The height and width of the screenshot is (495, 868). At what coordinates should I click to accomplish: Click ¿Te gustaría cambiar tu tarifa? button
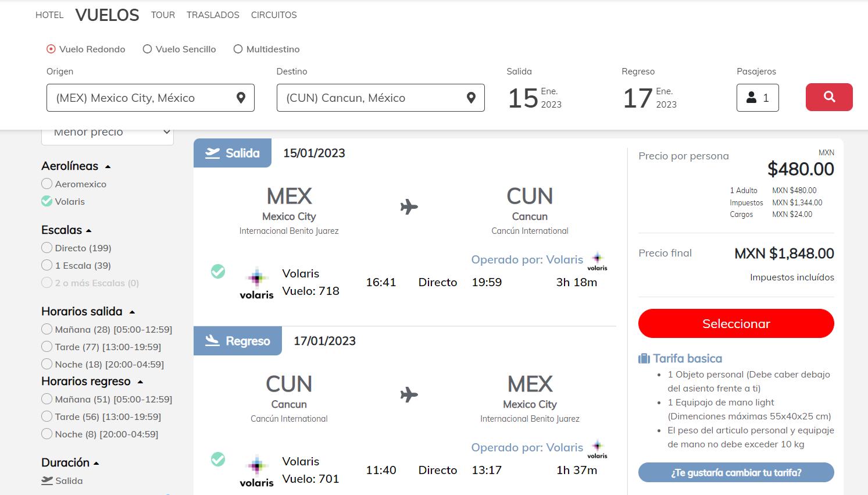[736, 472]
